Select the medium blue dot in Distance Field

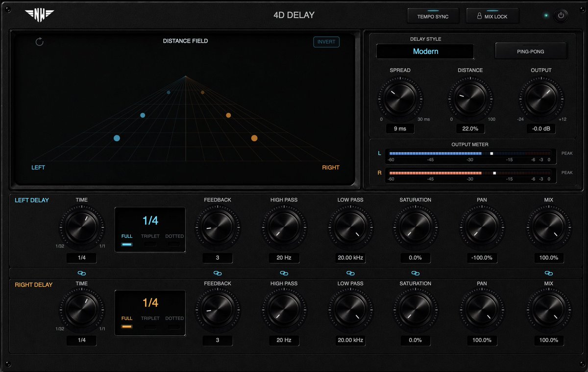pos(143,115)
